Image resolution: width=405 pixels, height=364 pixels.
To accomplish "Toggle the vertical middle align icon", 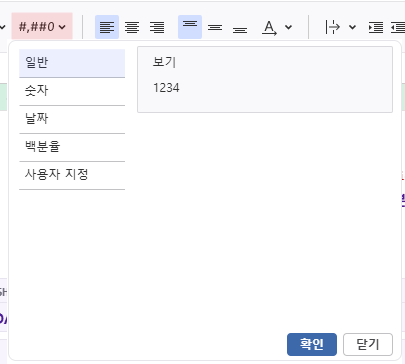I will click(215, 27).
